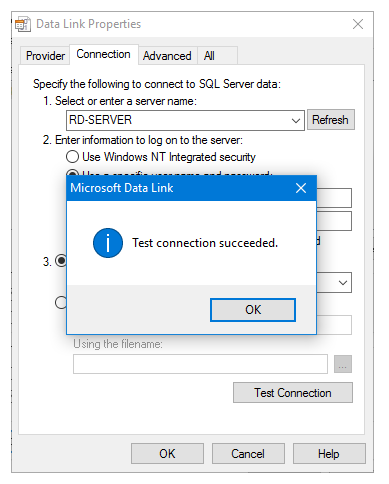
Task: Click the Microsoft Data Link title text
Action: tap(122, 188)
